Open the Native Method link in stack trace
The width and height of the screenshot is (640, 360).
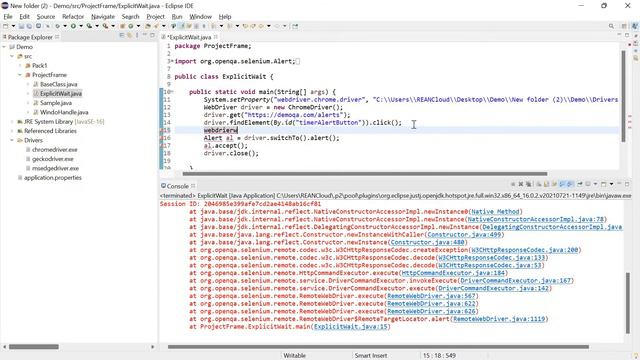496,211
